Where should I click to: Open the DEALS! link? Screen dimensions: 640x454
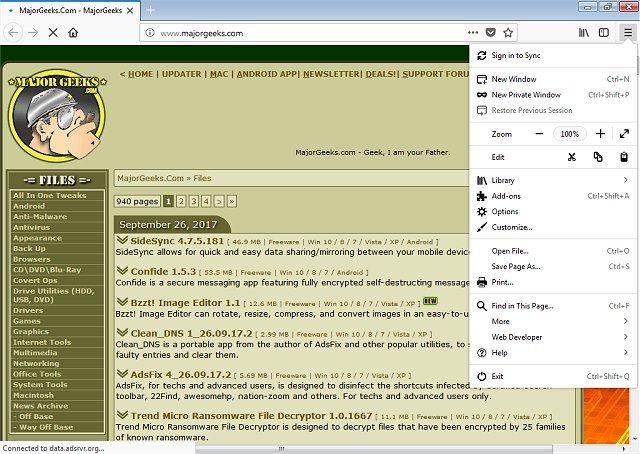(381, 74)
